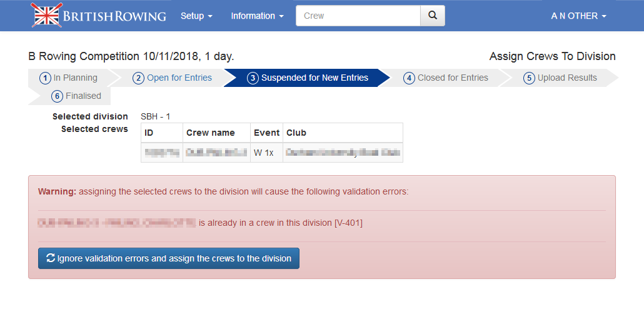644x319 pixels.
Task: Select the Open for Entries stage
Action: point(179,78)
